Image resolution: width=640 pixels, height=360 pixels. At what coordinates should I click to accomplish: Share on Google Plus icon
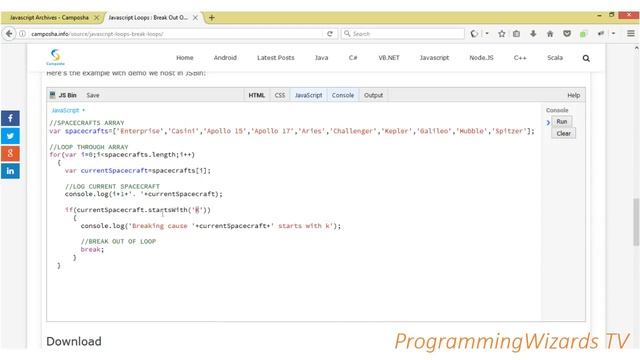[x=10, y=153]
